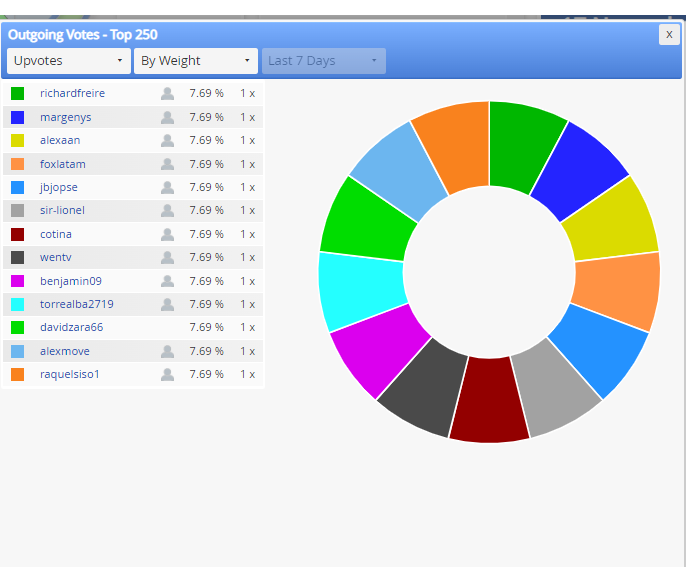Click the person icon beside sir-lionel
The image size is (691, 567).
[x=167, y=210]
